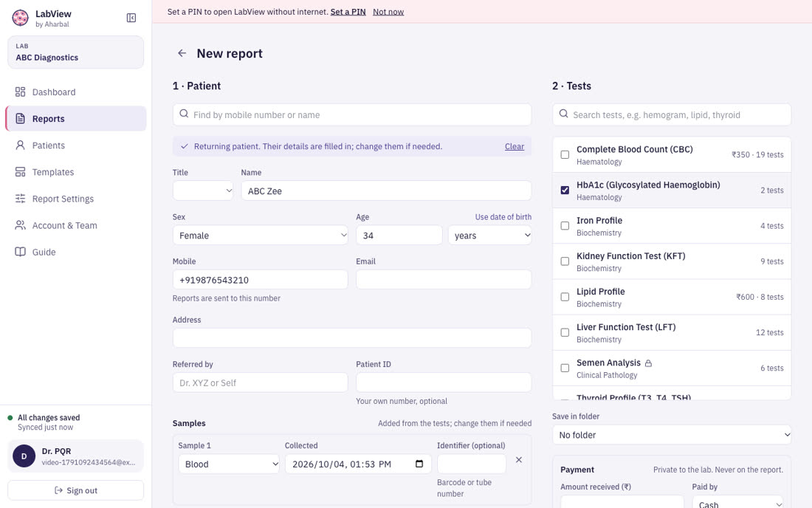Click the empty Email input field
This screenshot has width=812, height=508.
point(444,280)
